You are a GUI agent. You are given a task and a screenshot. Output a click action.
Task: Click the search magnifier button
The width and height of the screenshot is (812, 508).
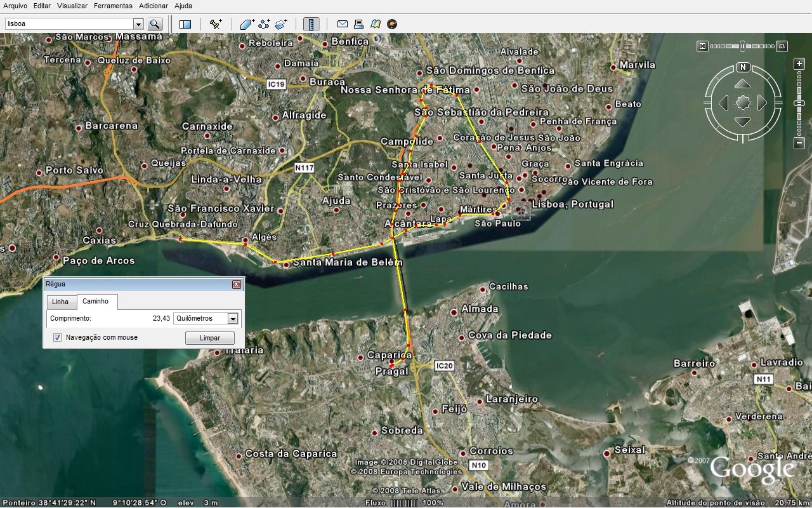click(155, 24)
